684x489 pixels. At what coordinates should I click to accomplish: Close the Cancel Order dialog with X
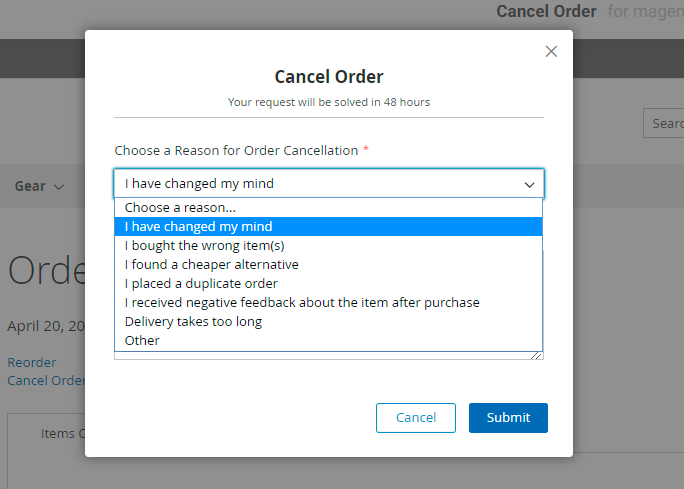551,52
